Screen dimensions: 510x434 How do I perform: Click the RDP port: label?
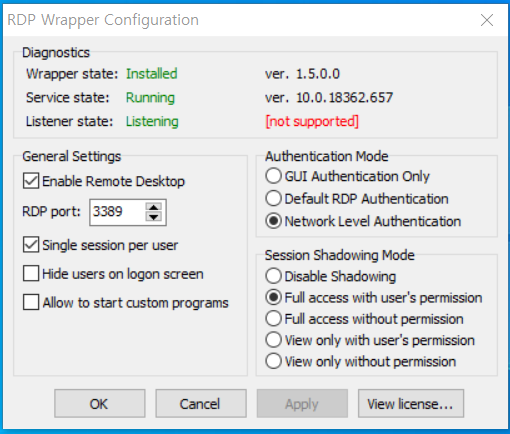51,212
